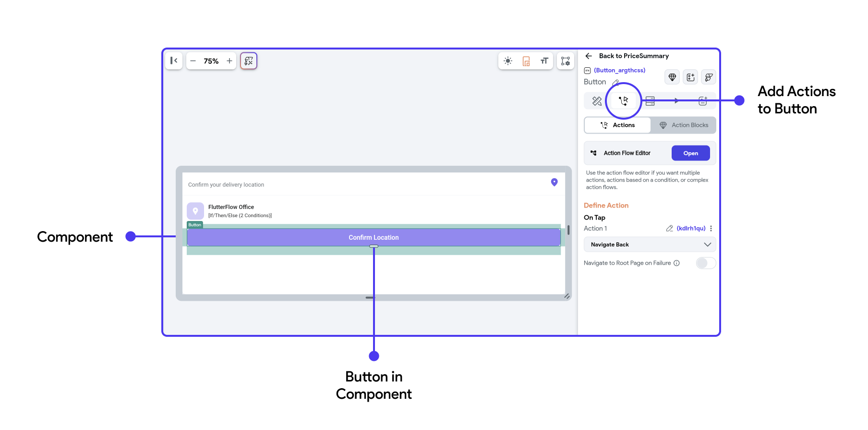Edit the Button name with pencil icon
Screen dimensions: 868x430
click(x=615, y=82)
